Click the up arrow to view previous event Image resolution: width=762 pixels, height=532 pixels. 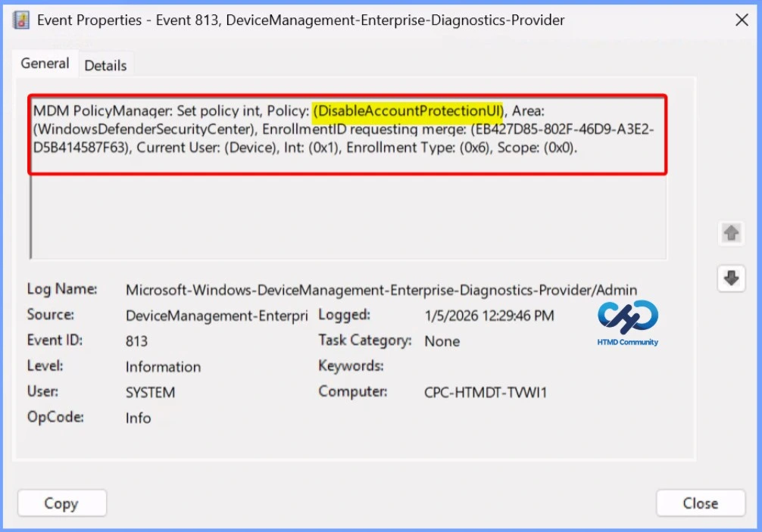[x=730, y=233]
